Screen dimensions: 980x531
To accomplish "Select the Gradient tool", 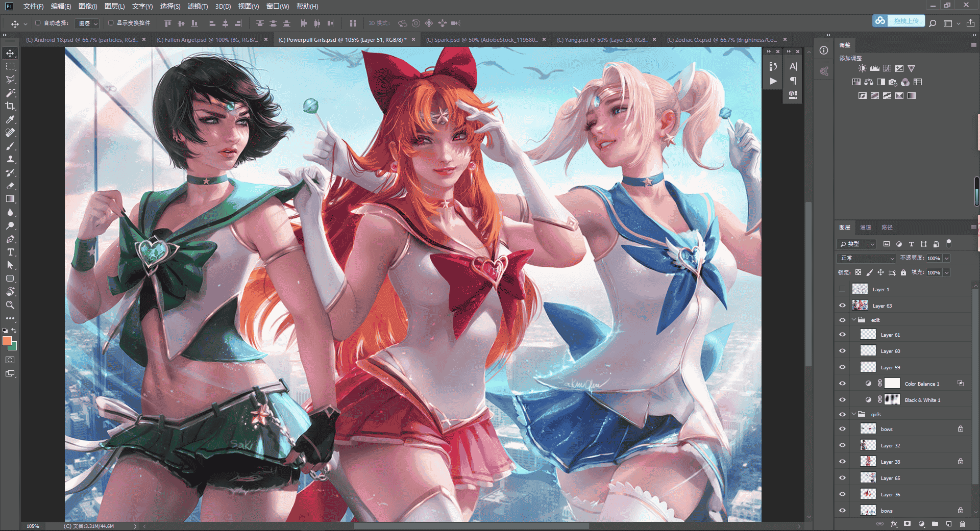I will pyautogui.click(x=10, y=199).
